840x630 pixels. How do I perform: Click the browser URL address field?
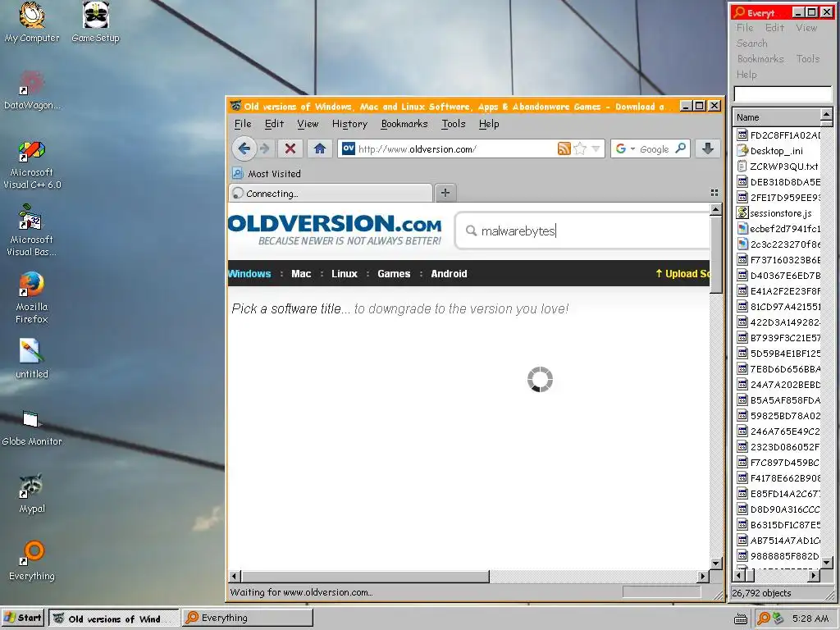pos(457,148)
